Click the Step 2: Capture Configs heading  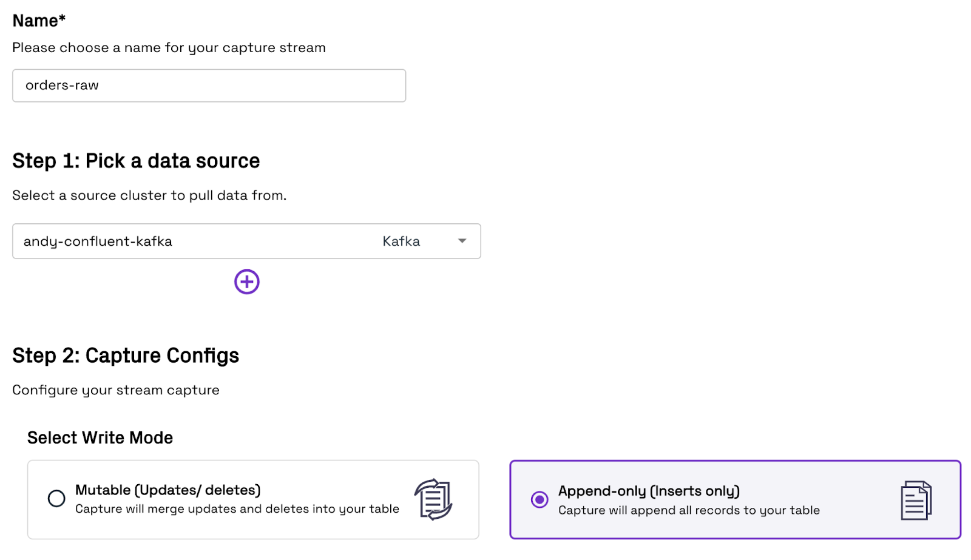[x=126, y=356]
